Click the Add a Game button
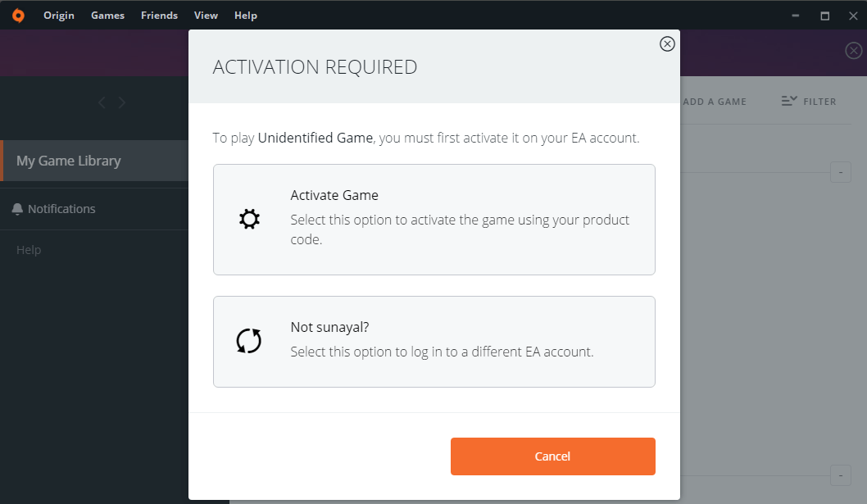 click(714, 102)
